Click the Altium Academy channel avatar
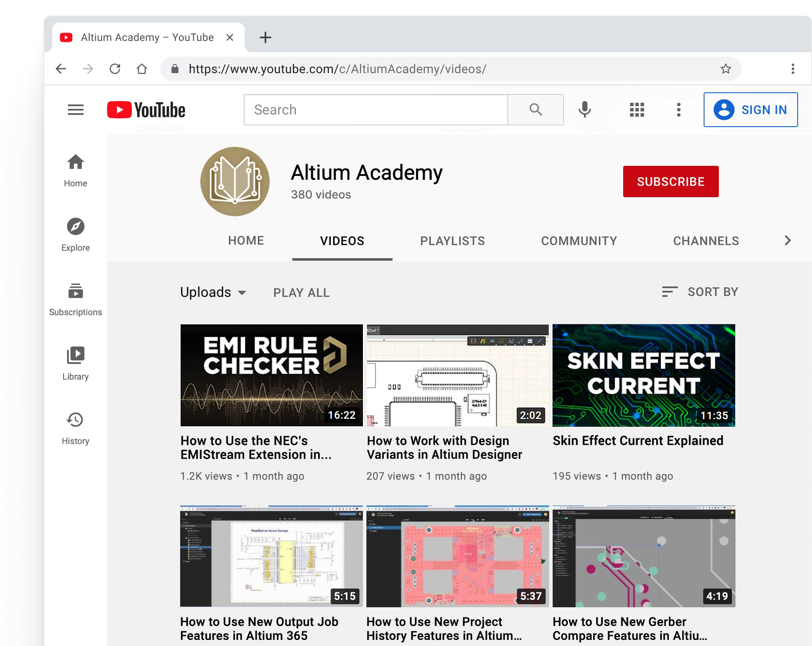The width and height of the screenshot is (812, 646). click(235, 182)
